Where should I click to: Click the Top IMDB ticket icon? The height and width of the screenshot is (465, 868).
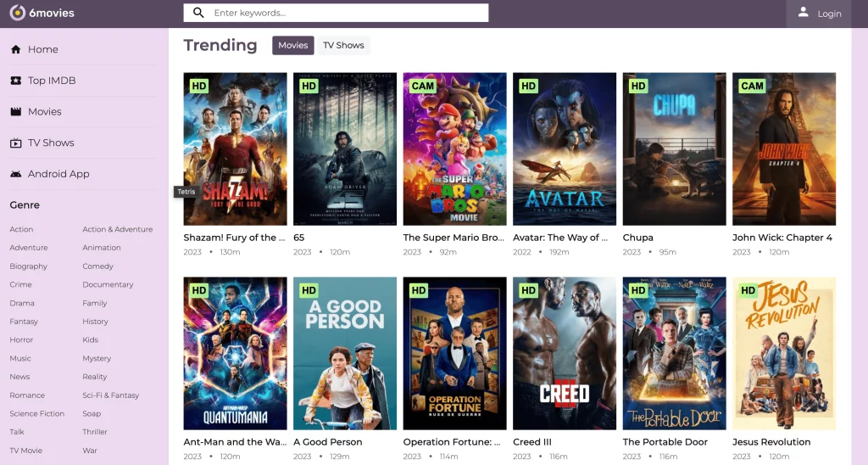click(15, 81)
